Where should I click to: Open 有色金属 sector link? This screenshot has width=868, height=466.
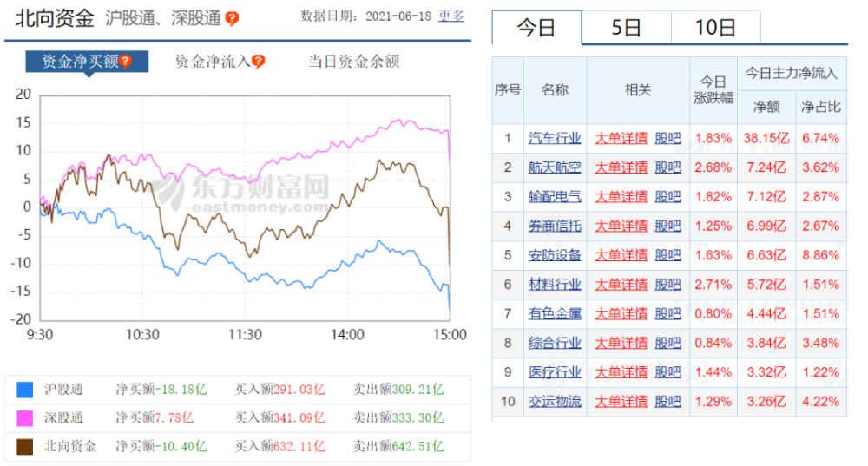[x=555, y=314]
